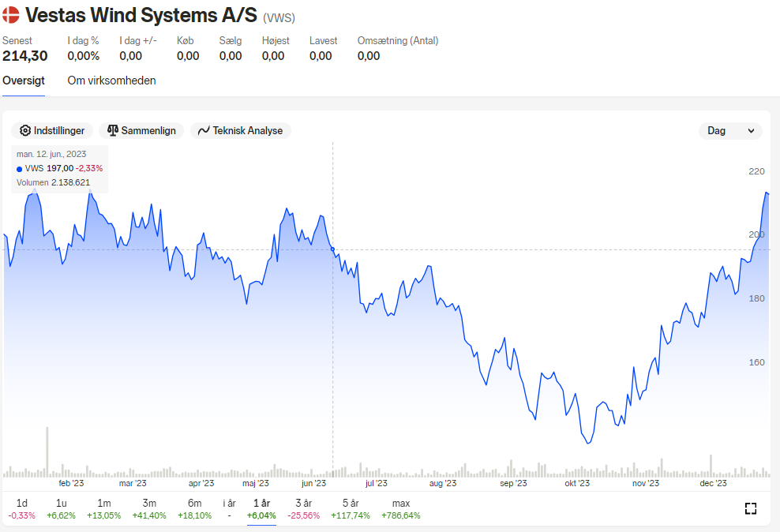Select the 1m time range
Viewport: 780px width, 532px height.
(104, 508)
